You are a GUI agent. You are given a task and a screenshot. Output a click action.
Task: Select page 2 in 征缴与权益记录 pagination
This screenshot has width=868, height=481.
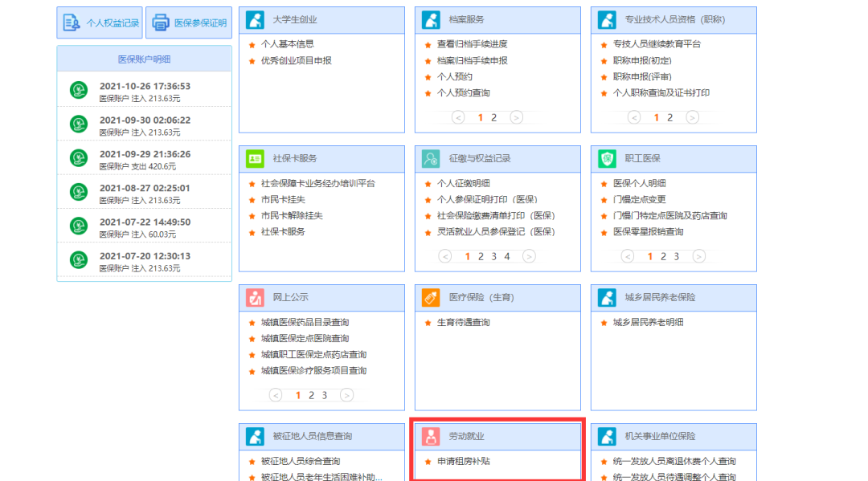tap(479, 256)
